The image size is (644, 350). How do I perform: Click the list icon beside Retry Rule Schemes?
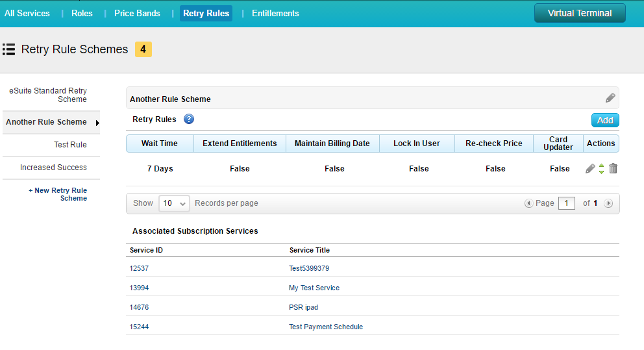[9, 49]
